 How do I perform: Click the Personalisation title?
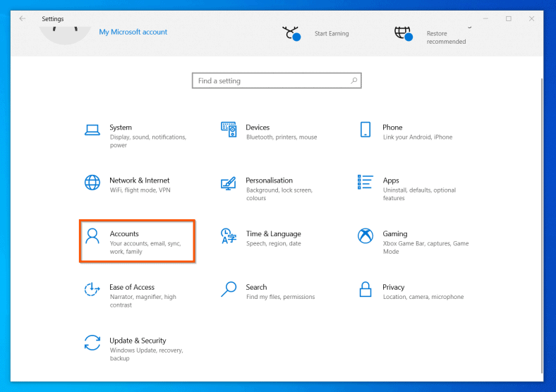[269, 180]
